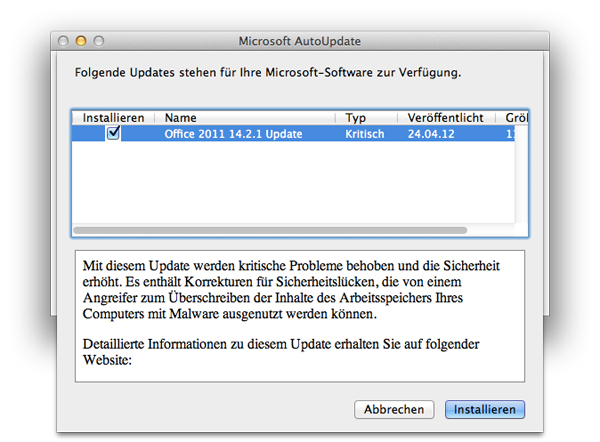Click the Veröffentlicht column header
The width and height of the screenshot is (600, 442).
tap(447, 117)
